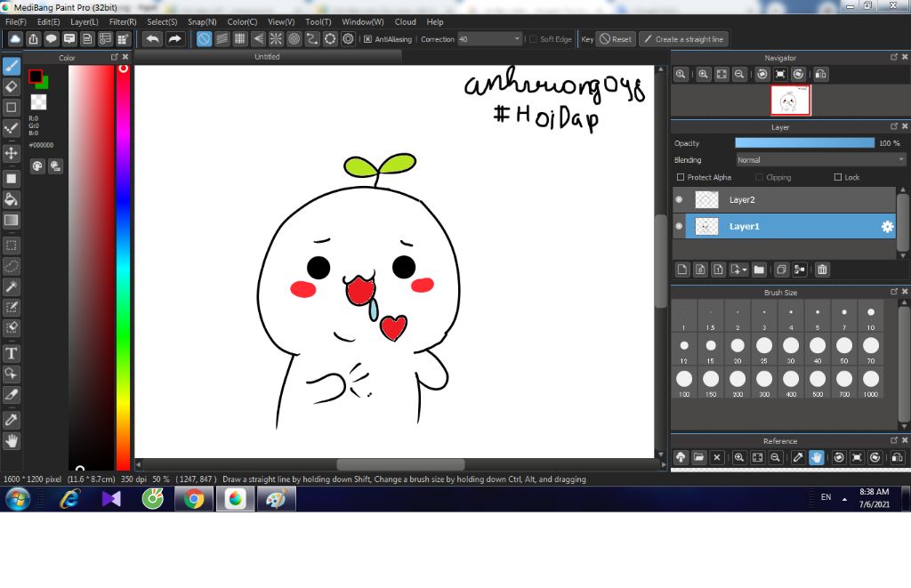Open the Snap menu

click(202, 21)
